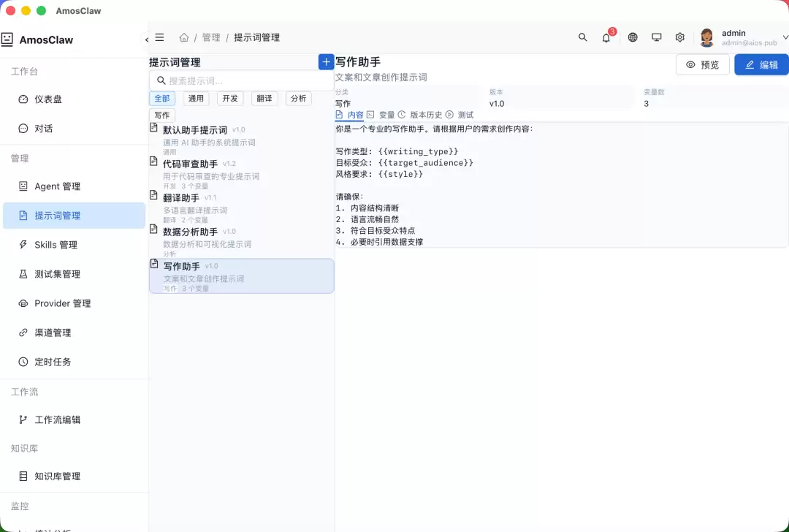
Task: Switch to the 变量 tab
Action: [381, 115]
